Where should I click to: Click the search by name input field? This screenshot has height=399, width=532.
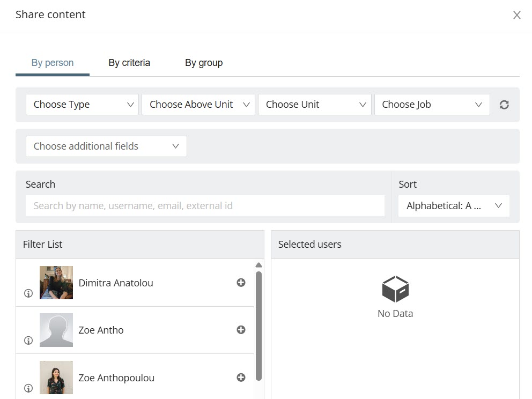click(205, 205)
